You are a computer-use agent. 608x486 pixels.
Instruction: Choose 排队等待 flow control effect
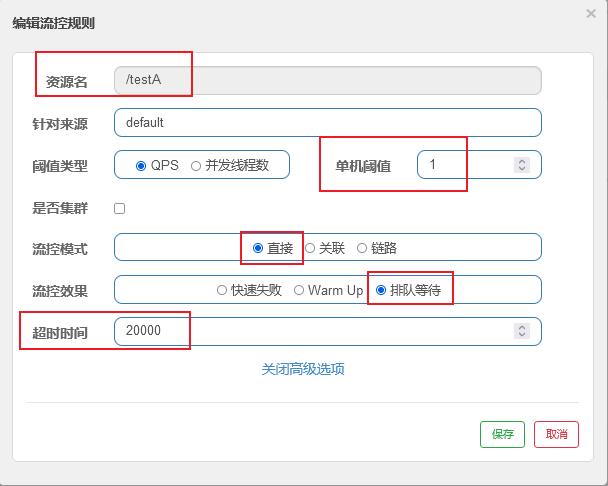pyautogui.click(x=381, y=290)
